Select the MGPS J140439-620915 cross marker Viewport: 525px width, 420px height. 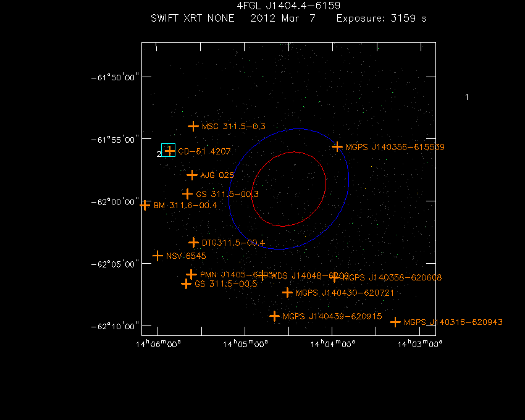coord(275,316)
